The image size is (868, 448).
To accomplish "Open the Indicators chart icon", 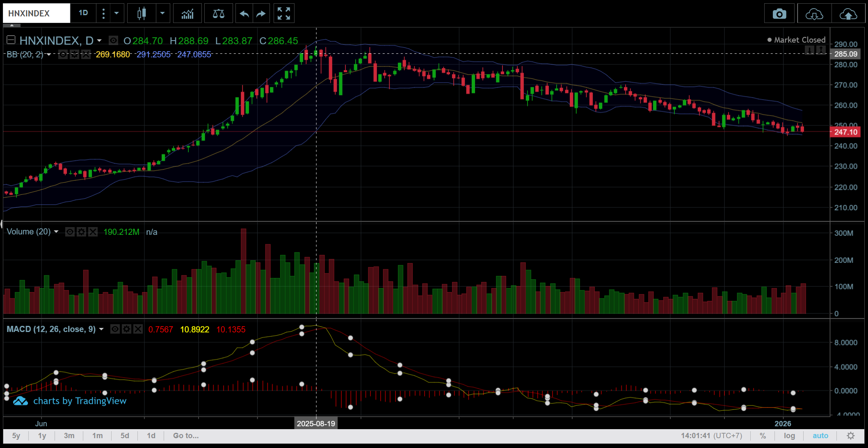I will (187, 14).
